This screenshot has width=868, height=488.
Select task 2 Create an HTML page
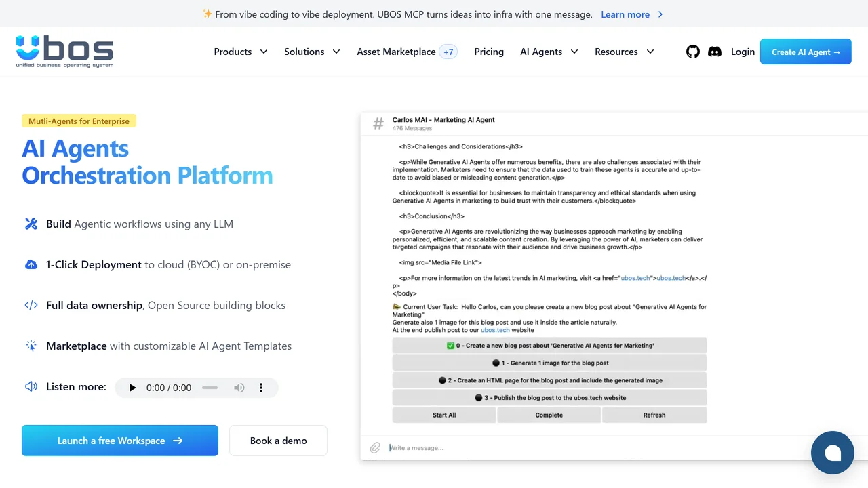click(549, 380)
